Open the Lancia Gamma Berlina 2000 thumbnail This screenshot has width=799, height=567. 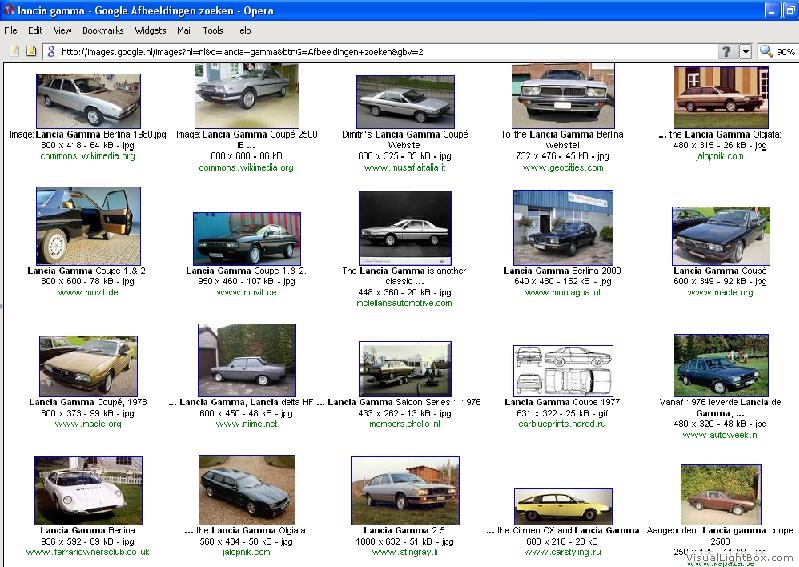click(x=563, y=227)
